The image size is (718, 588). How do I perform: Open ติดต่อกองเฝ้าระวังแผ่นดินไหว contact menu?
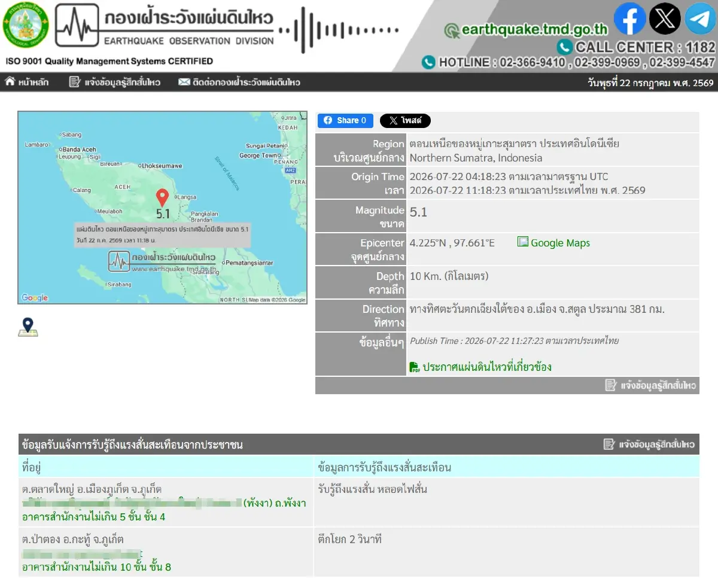(239, 83)
